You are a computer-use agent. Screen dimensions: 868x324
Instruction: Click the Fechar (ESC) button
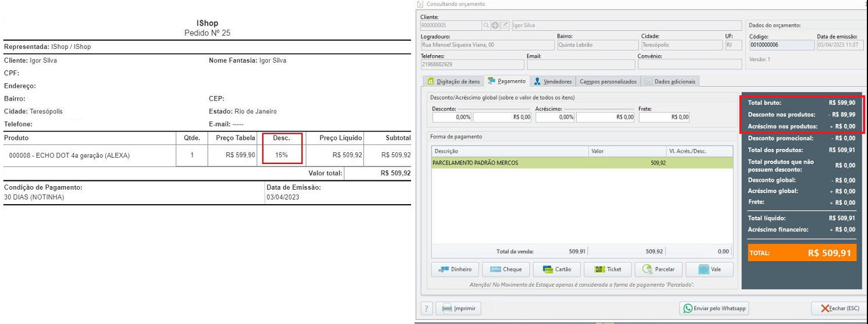(837, 308)
